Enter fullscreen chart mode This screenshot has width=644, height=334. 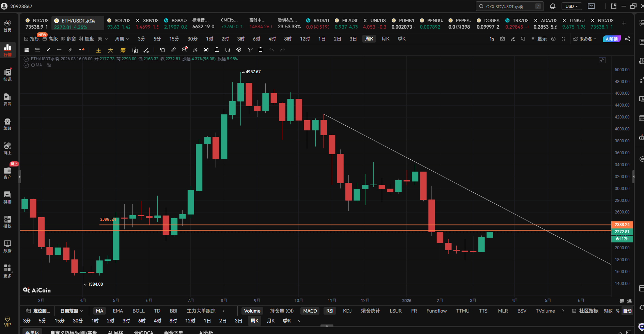point(564,39)
